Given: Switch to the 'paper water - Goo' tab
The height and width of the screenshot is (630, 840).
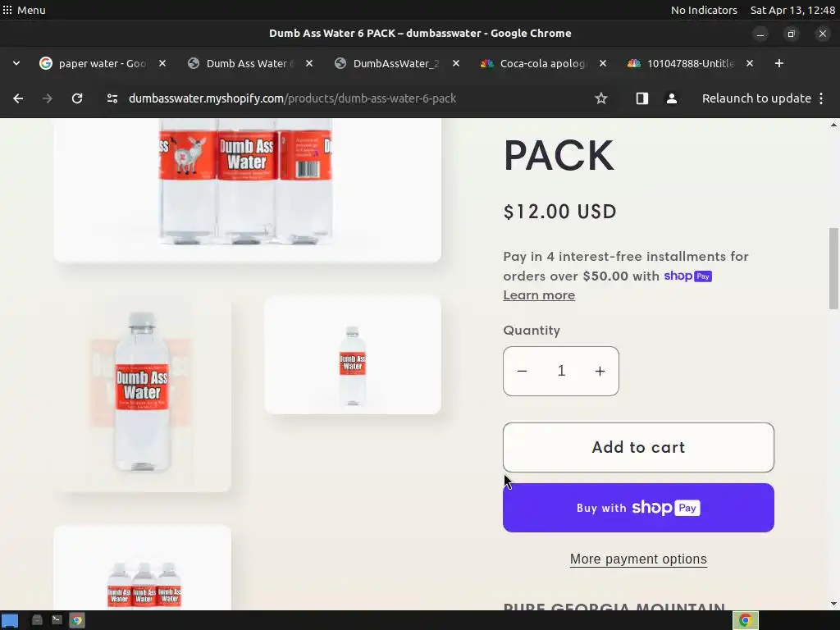Looking at the screenshot, I should [x=102, y=63].
